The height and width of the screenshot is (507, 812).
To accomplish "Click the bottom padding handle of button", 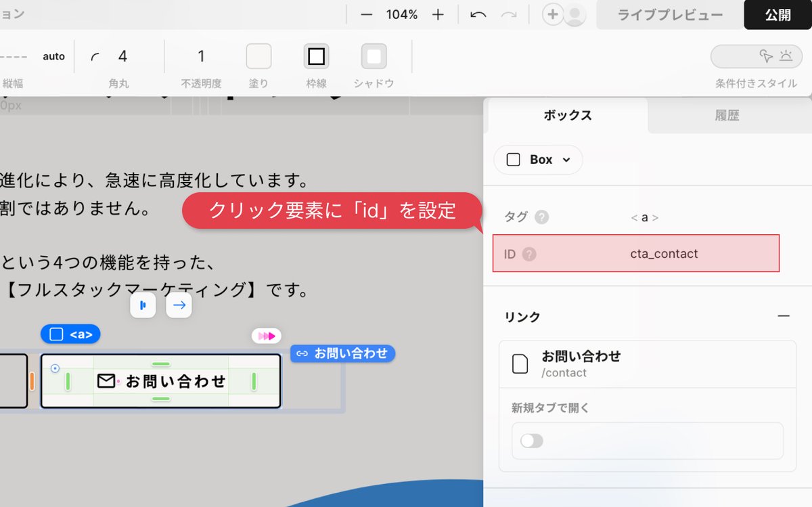I will pyautogui.click(x=161, y=399).
